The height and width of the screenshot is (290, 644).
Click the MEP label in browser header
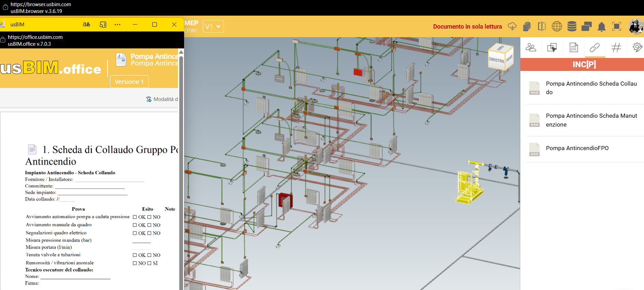click(x=191, y=23)
